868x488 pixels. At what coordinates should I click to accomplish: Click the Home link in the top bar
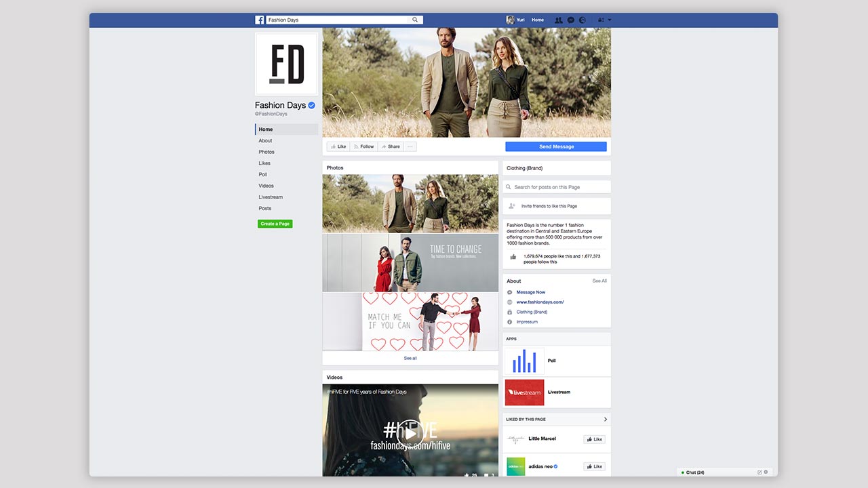click(x=538, y=20)
